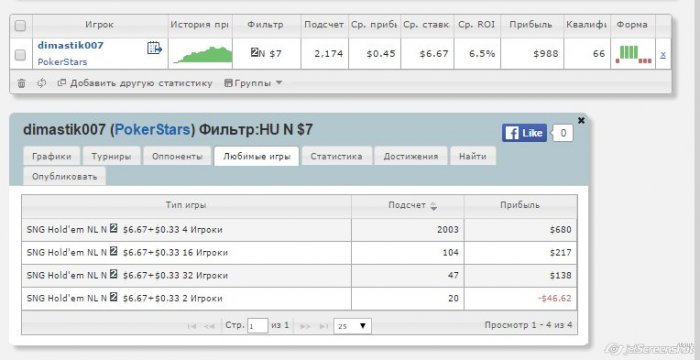Switch to the Оппоненты tab
Image resolution: width=700 pixels, height=360 pixels.
click(177, 156)
